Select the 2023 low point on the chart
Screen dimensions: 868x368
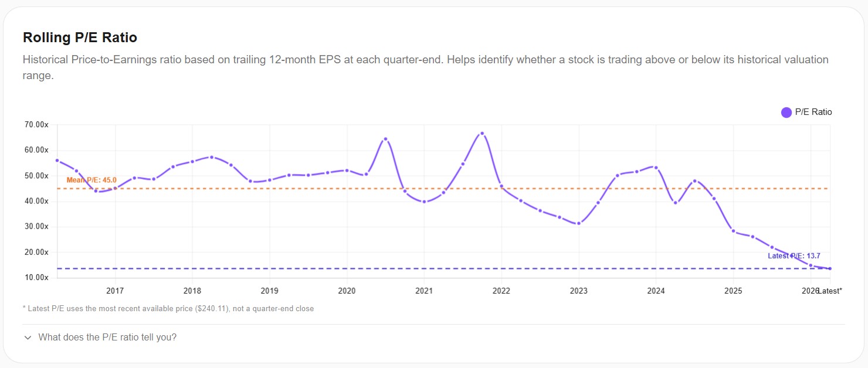pos(578,223)
